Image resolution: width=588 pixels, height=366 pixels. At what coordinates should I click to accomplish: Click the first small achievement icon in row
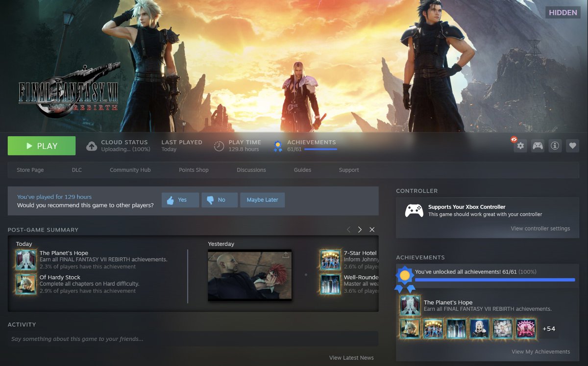click(x=410, y=329)
